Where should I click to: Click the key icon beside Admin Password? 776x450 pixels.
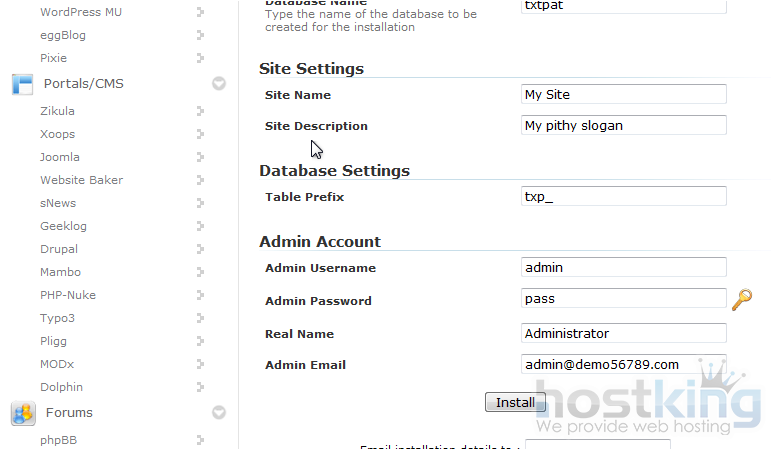click(741, 299)
